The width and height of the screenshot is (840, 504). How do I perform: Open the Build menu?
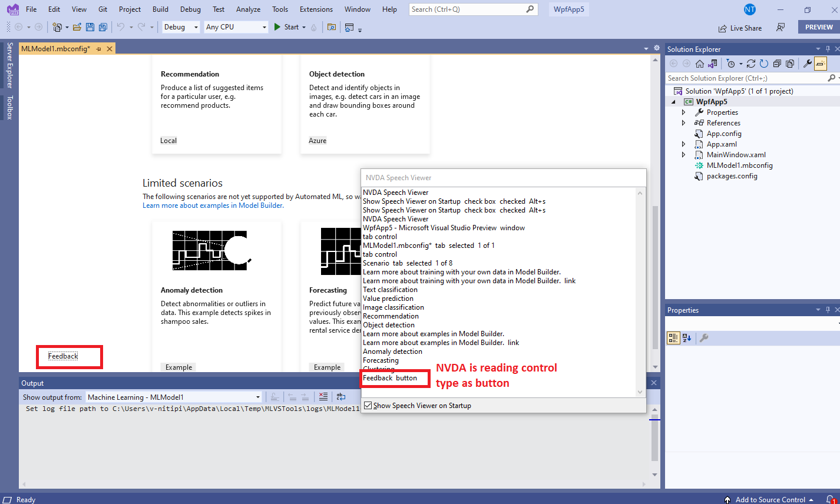159,9
